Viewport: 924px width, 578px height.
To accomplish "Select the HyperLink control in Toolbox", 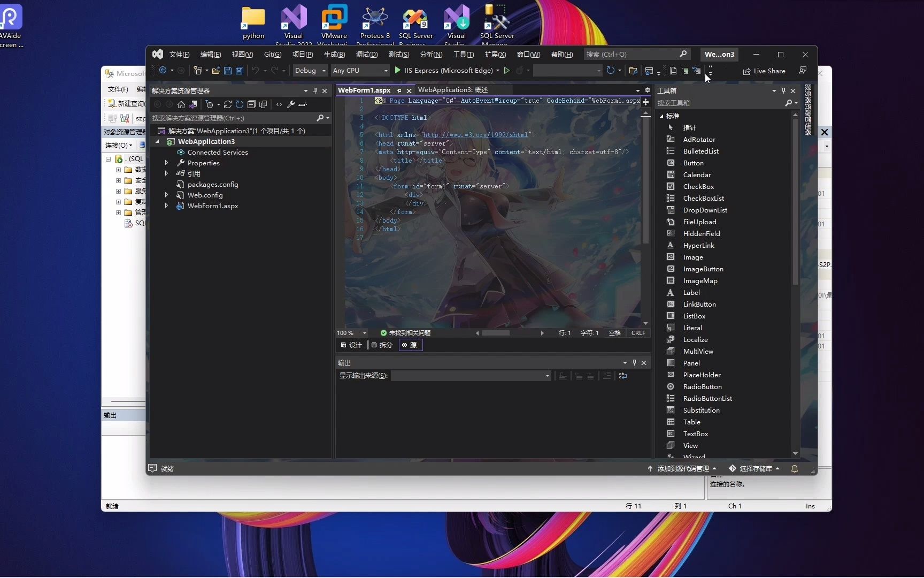I will pos(698,245).
